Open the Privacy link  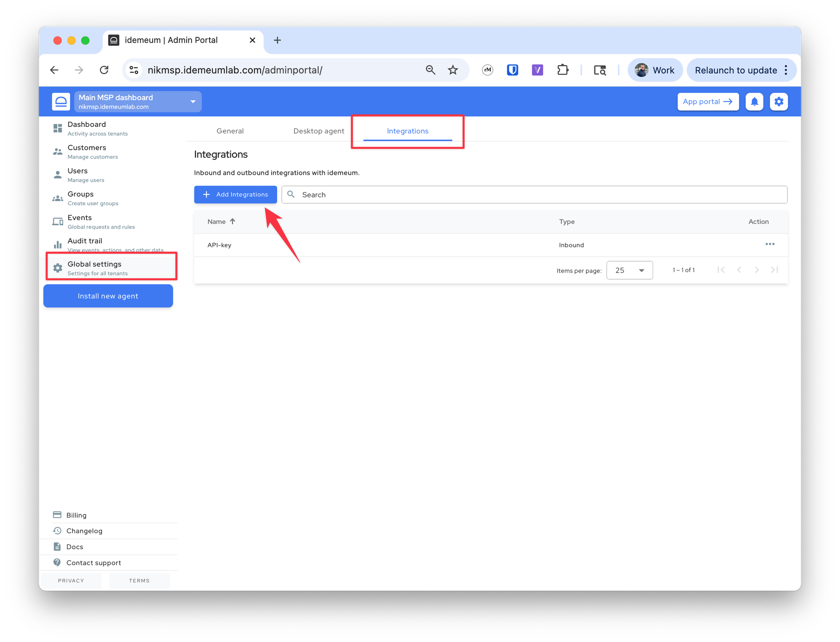pos(71,581)
